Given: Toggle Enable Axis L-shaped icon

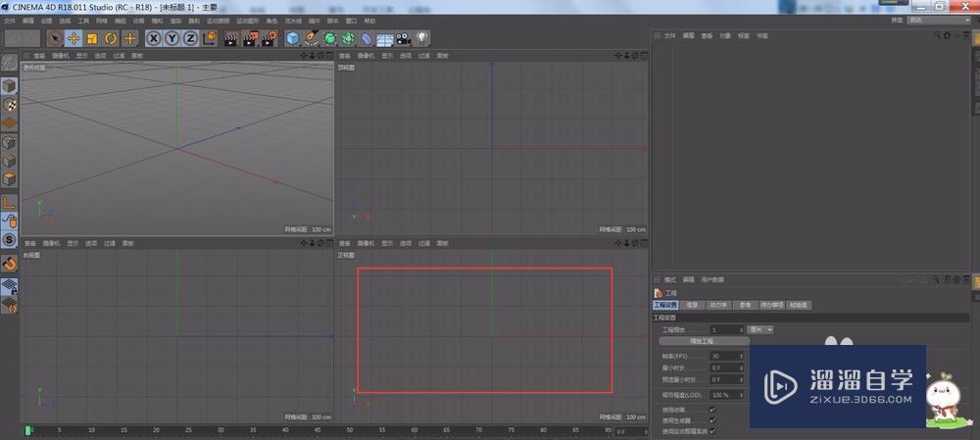Looking at the screenshot, I should tap(10, 202).
